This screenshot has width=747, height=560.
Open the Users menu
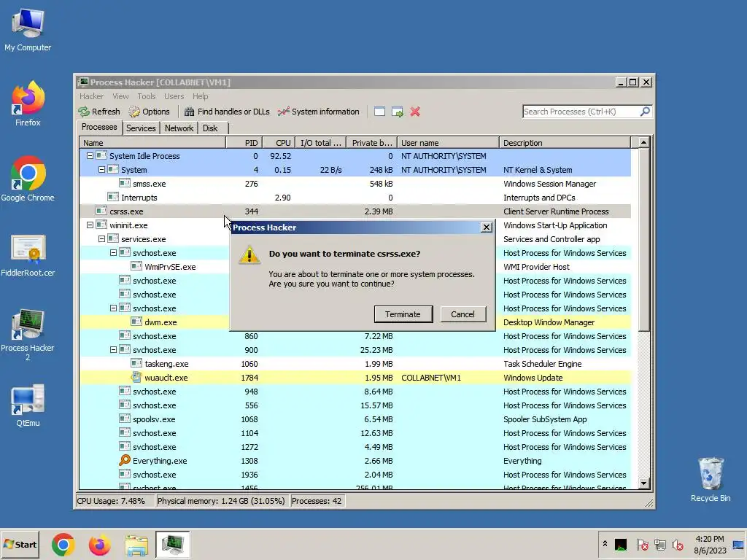(x=174, y=96)
